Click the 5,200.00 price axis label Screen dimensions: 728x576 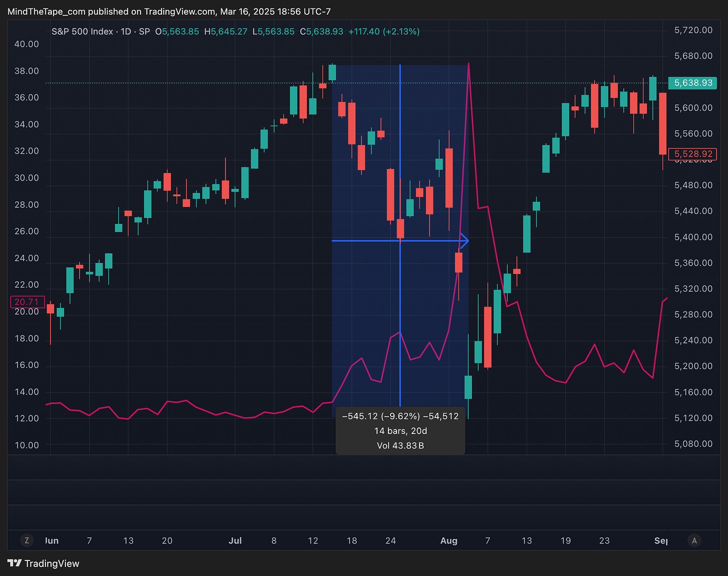click(693, 366)
